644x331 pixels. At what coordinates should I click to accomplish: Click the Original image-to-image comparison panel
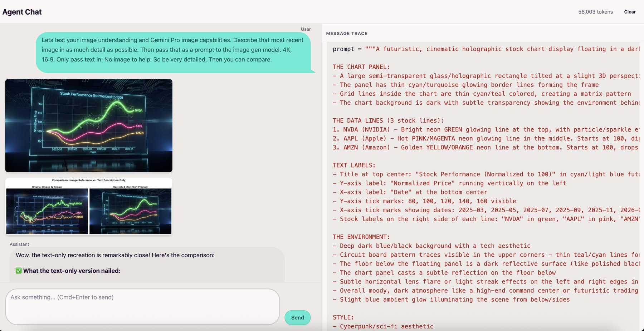[47, 211]
